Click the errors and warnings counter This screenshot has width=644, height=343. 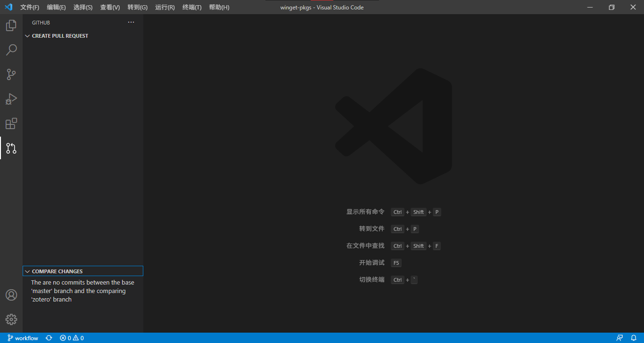coord(72,337)
